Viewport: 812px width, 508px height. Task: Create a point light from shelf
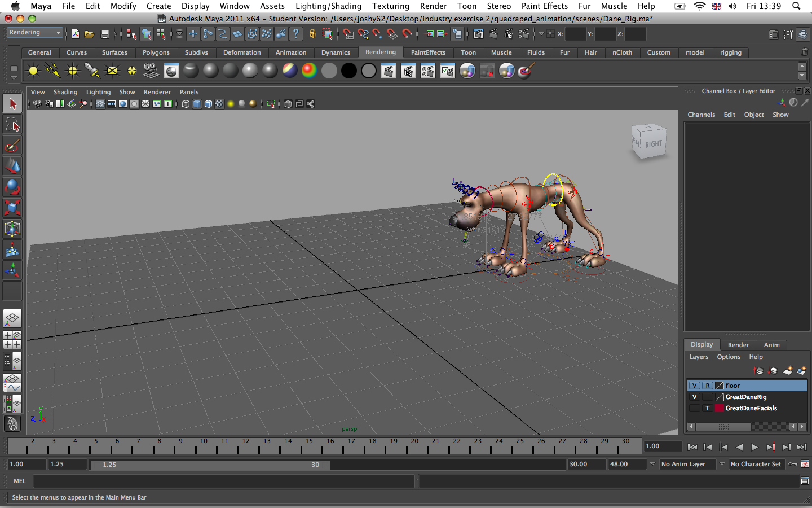click(x=73, y=71)
